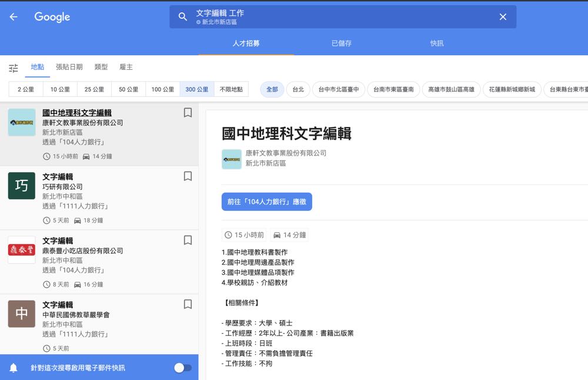Toggle email alerts for this search

tap(183, 368)
